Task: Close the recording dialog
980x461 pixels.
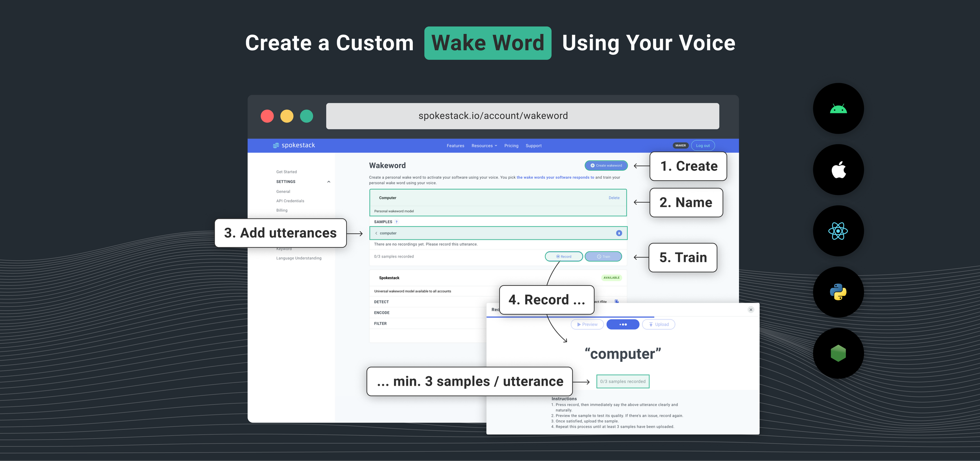Action: [751, 310]
